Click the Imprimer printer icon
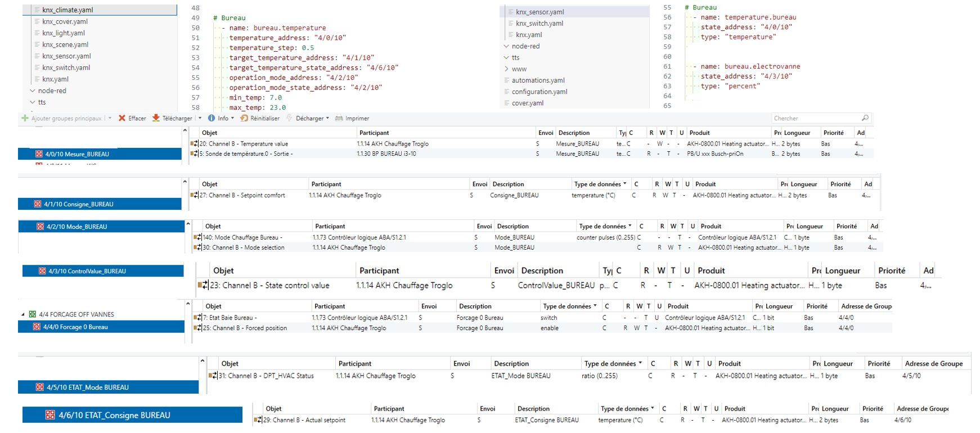 click(339, 118)
